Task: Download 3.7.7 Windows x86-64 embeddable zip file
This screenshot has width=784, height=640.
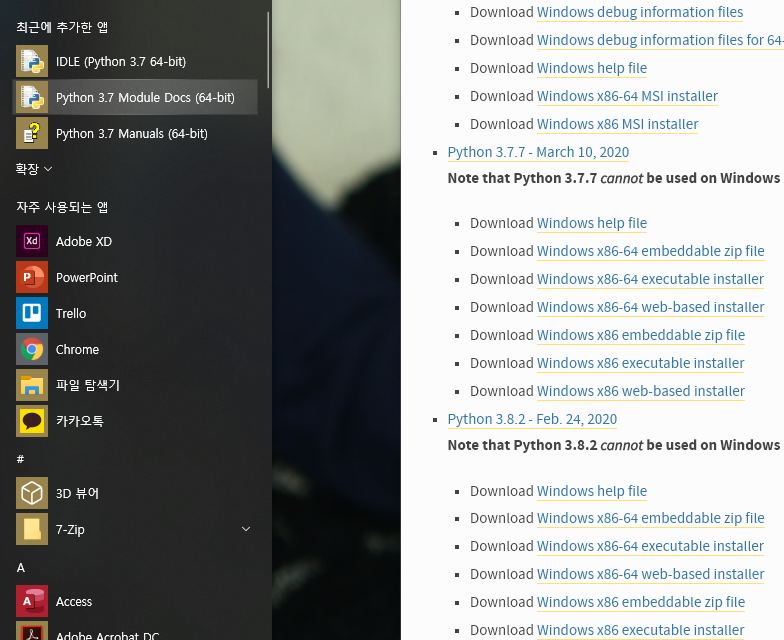Action: [x=650, y=251]
